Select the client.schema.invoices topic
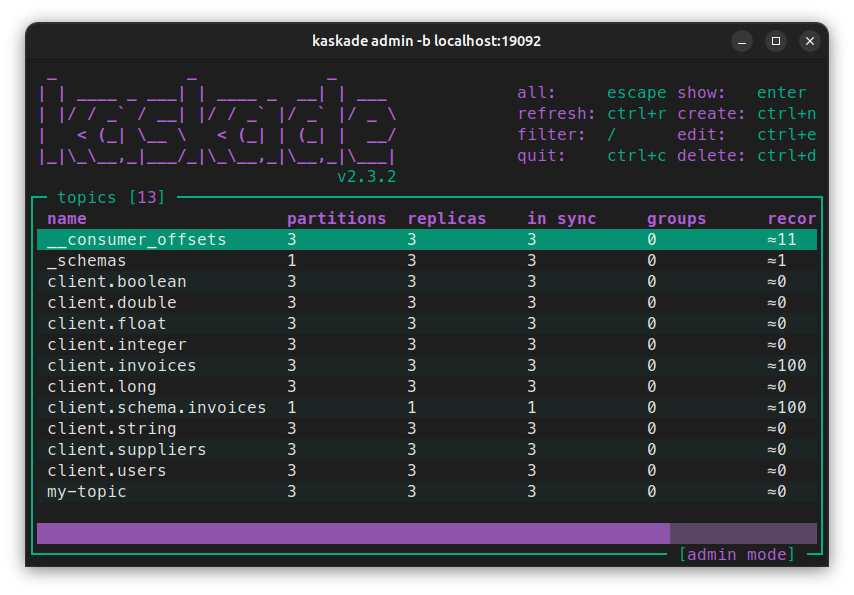This screenshot has height=595, width=854. pos(427,408)
